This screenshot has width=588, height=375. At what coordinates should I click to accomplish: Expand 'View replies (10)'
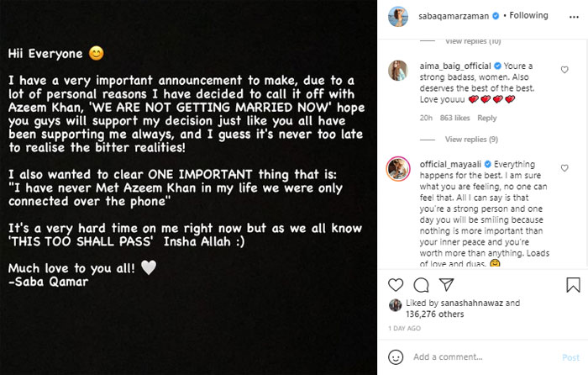tap(471, 40)
